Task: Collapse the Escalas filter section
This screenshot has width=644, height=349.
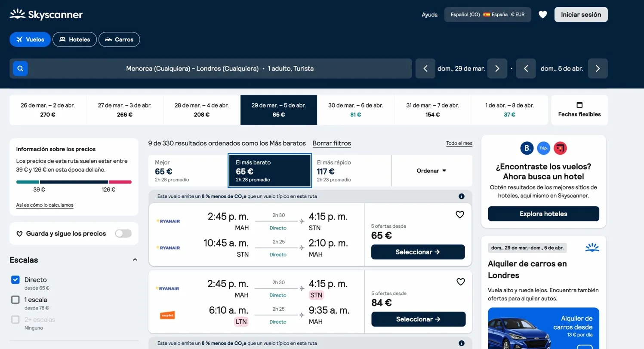Action: click(135, 260)
